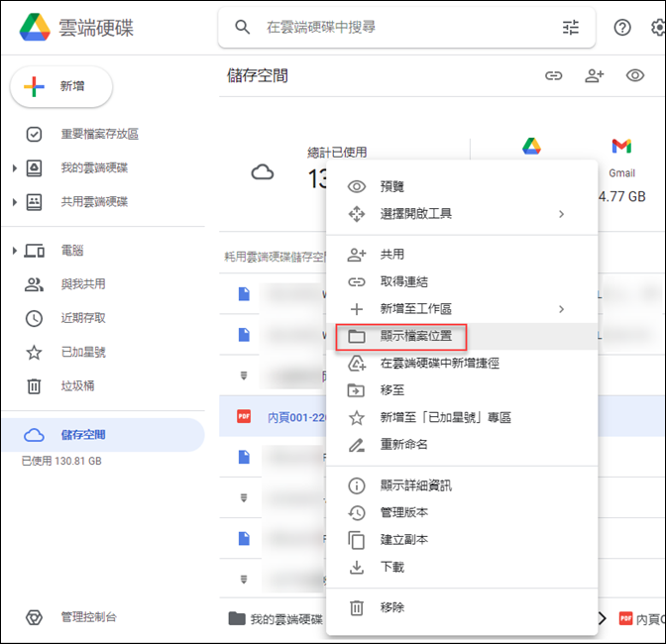The image size is (666, 644).
Task: Select 新增至「已加星號」專區 menu entry
Action: 462,418
